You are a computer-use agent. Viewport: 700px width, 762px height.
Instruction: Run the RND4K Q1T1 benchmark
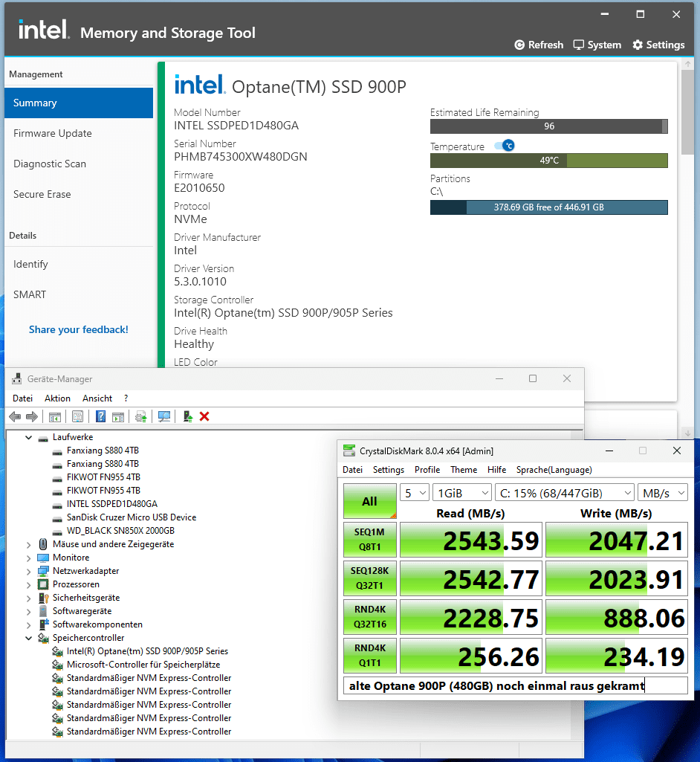click(x=369, y=655)
